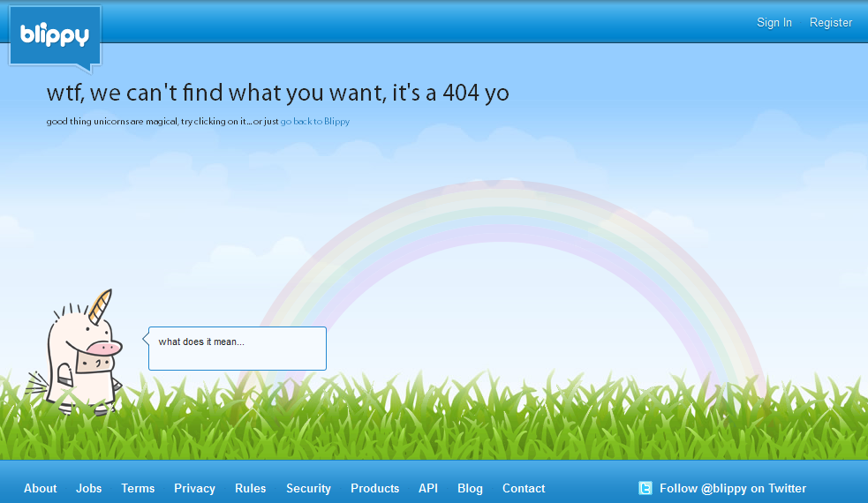Open the Rules footer link

point(250,488)
